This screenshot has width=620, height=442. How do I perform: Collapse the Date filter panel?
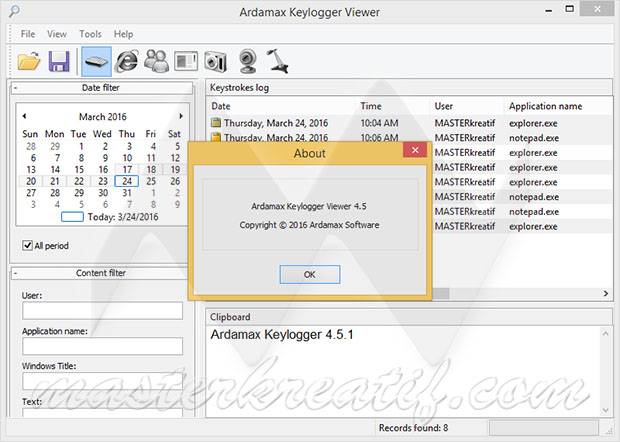coord(15,88)
